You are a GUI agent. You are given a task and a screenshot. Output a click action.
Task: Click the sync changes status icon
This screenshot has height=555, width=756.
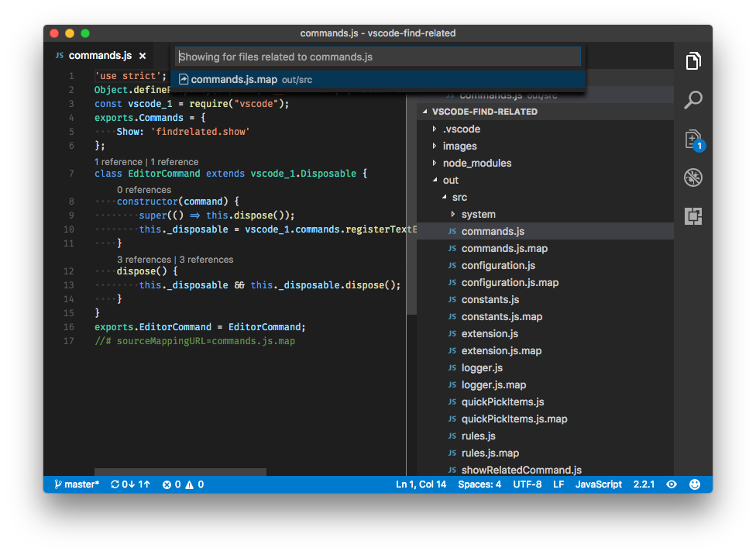pos(130,484)
